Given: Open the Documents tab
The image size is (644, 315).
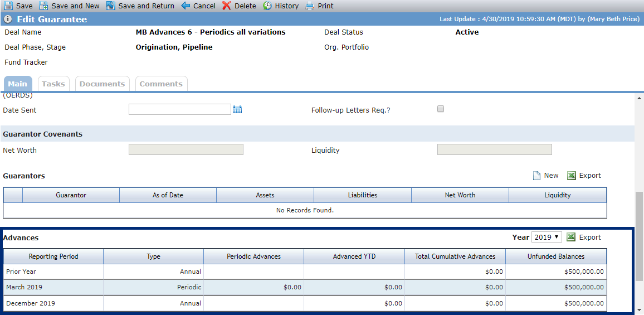Looking at the screenshot, I should [x=103, y=84].
